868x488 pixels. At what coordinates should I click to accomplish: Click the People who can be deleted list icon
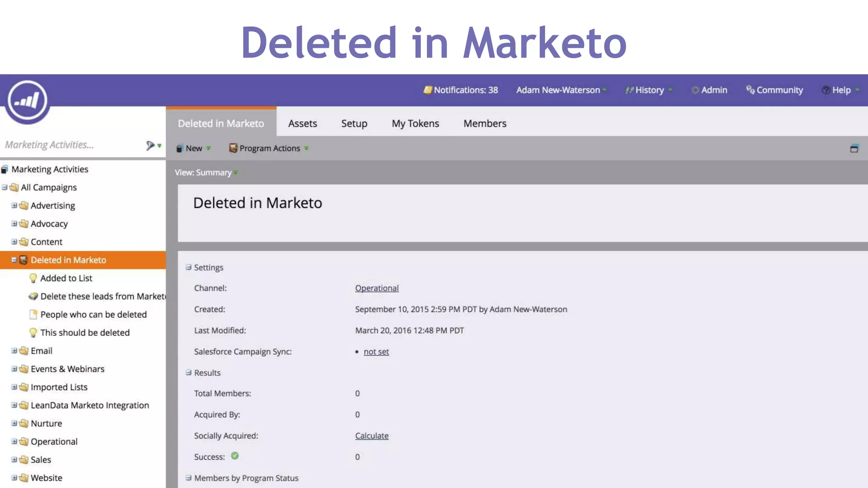click(33, 315)
